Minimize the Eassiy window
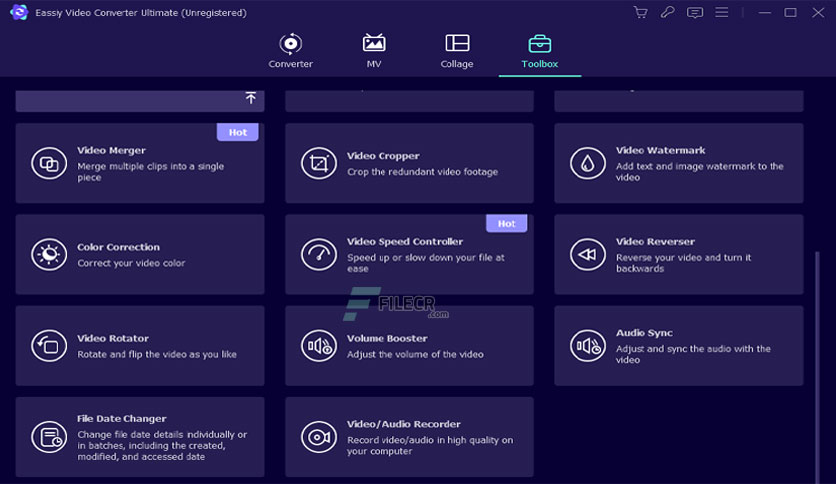Image resolution: width=836 pixels, height=484 pixels. (x=765, y=12)
